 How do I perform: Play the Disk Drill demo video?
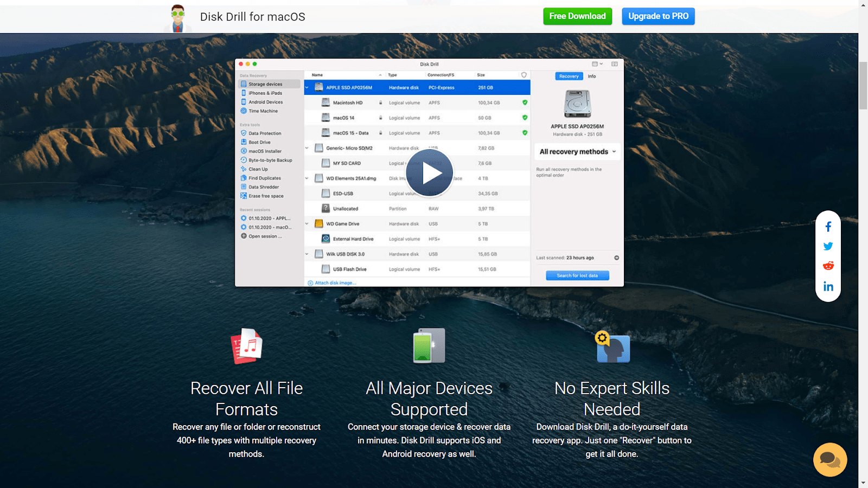430,174
